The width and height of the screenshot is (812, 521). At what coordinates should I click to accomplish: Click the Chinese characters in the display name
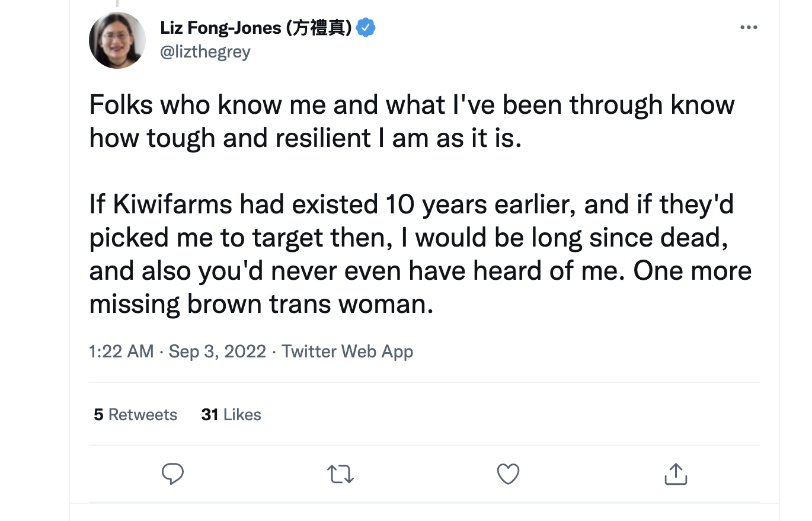(x=319, y=27)
